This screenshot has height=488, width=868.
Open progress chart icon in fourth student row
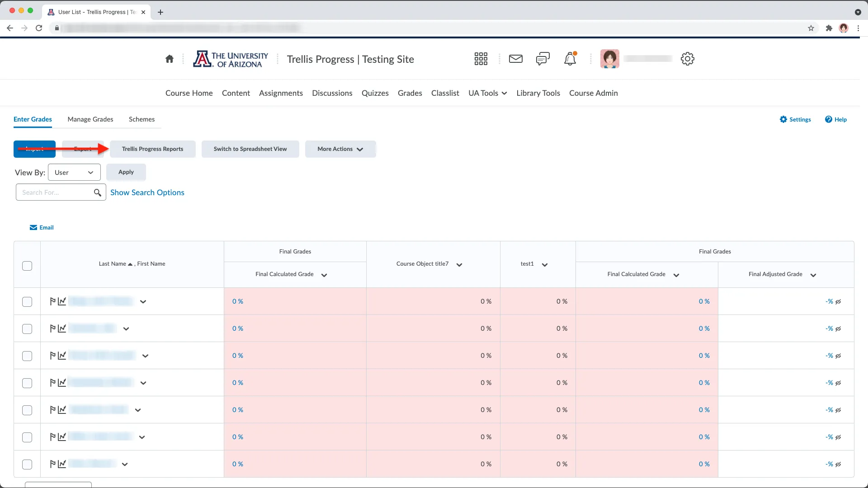[62, 383]
